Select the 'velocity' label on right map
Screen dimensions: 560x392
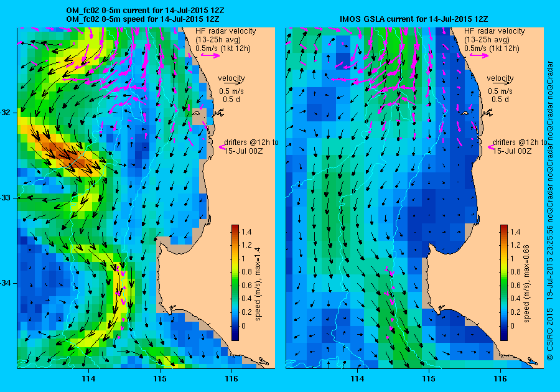pos(500,78)
